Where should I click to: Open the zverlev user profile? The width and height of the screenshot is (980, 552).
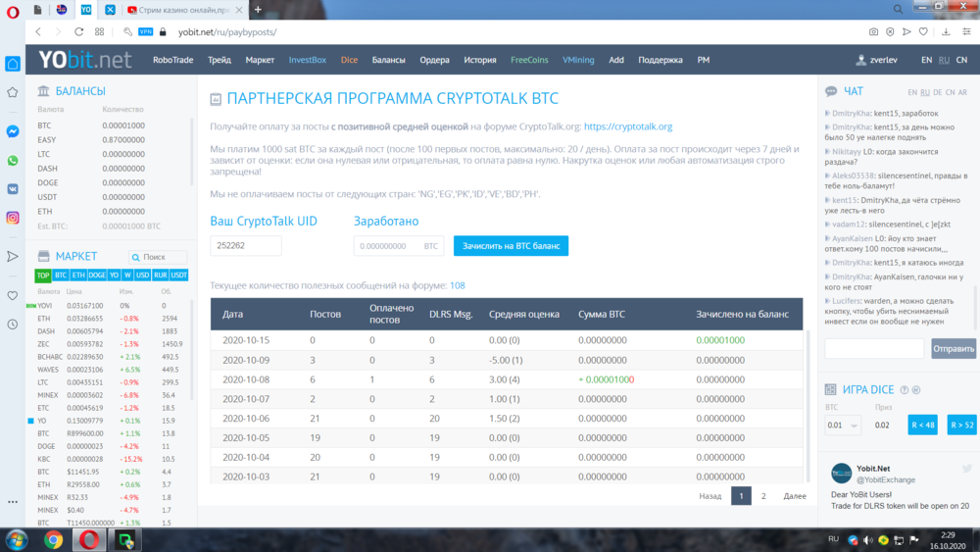click(x=877, y=60)
